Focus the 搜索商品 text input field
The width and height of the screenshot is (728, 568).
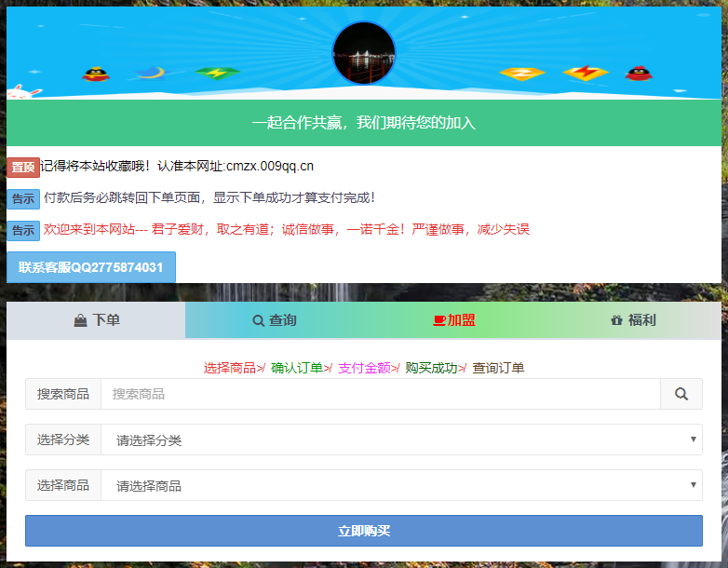click(x=380, y=394)
